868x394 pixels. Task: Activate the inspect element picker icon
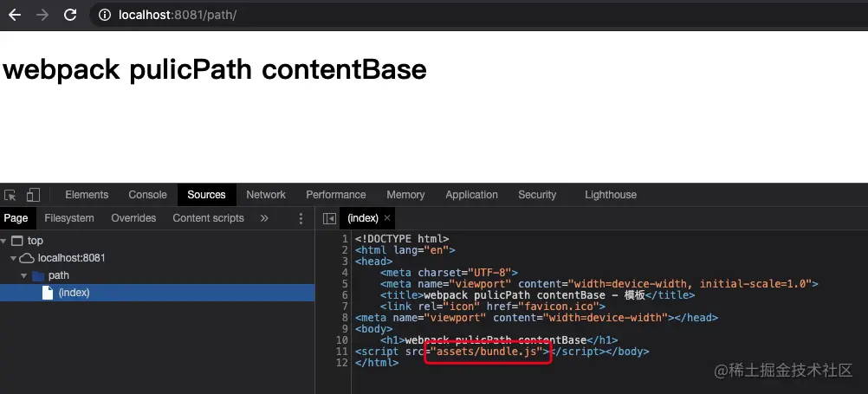[10, 195]
